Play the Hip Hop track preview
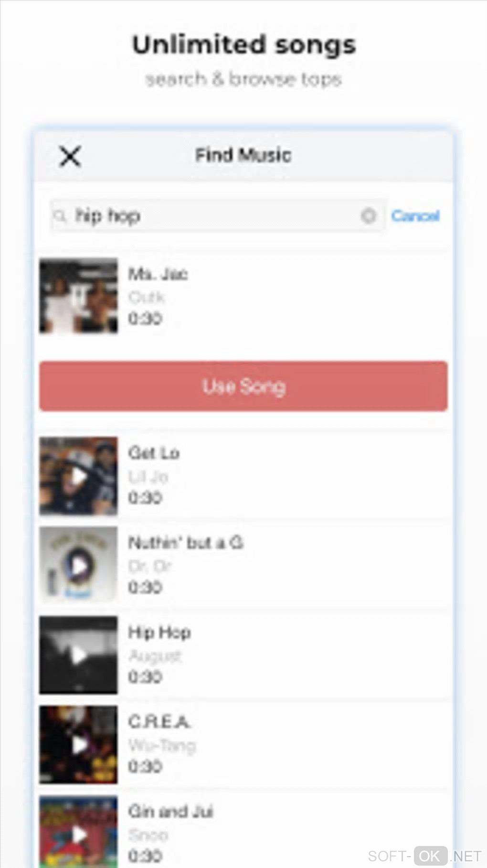This screenshot has height=868, width=487. click(78, 655)
